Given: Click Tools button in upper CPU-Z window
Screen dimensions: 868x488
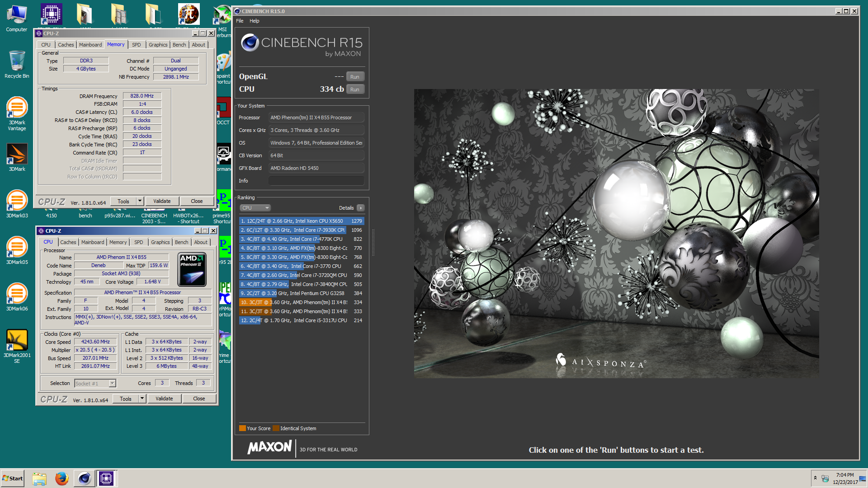Looking at the screenshot, I should [123, 201].
